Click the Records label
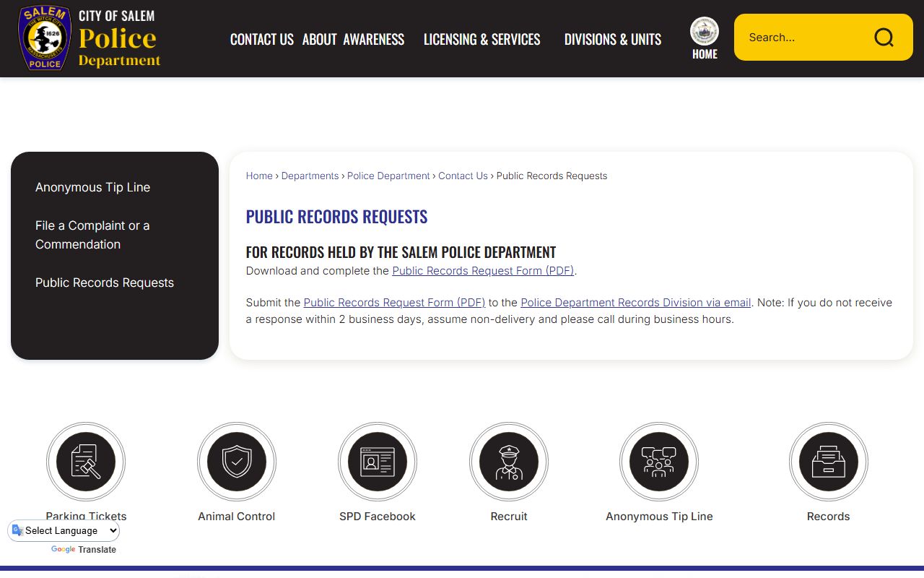 pyautogui.click(x=829, y=517)
